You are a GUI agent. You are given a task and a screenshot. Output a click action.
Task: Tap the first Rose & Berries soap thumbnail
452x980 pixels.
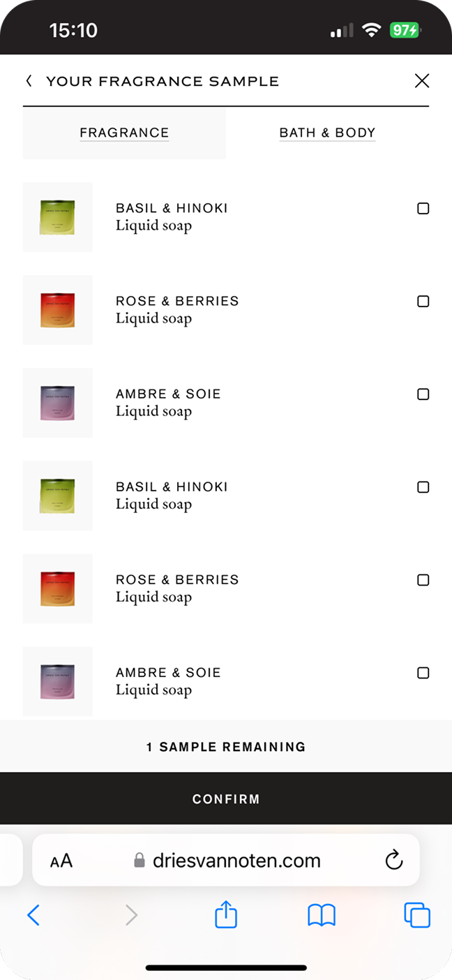[57, 310]
